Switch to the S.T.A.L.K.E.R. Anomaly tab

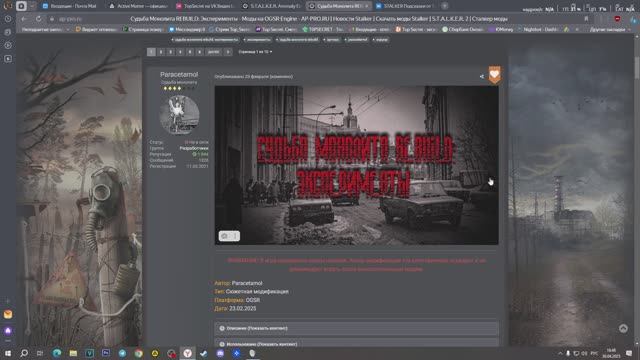click(271, 6)
